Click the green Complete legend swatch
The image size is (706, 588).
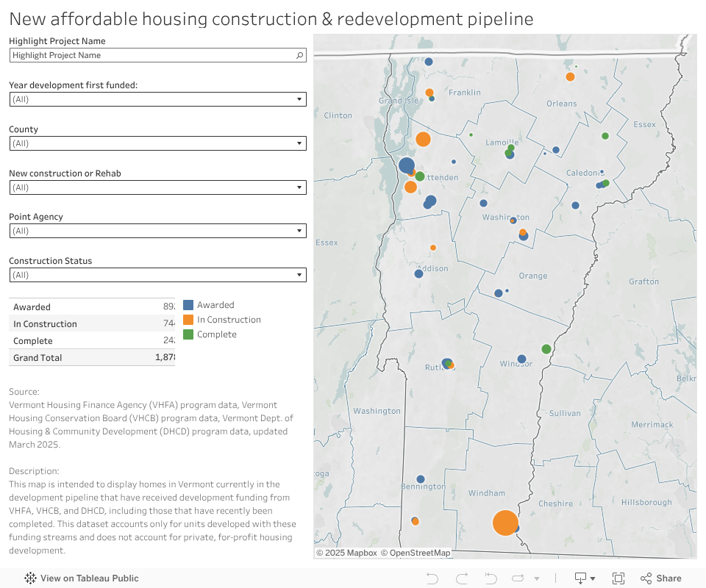tap(188, 334)
